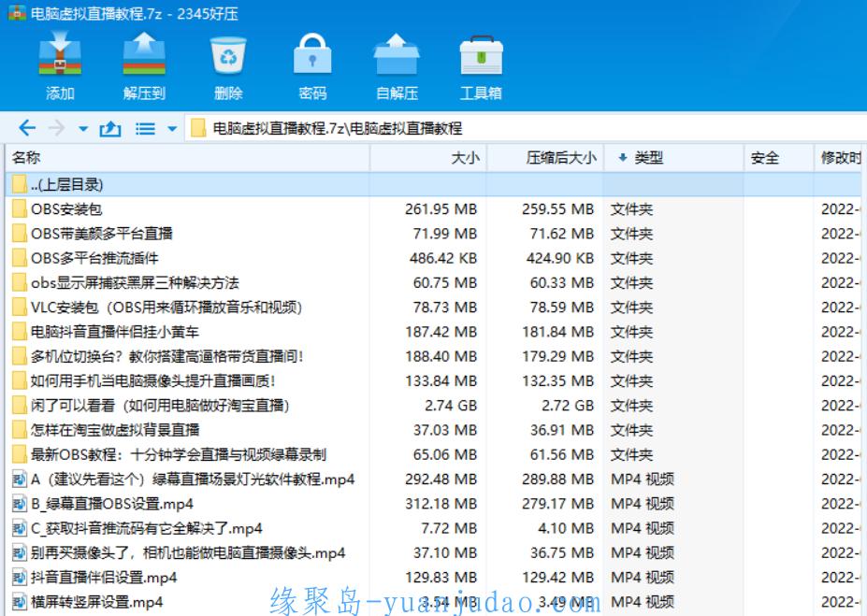
Task: Select the 抖音直播伴侣设置.mp4 file icon
Action: pos(20,578)
